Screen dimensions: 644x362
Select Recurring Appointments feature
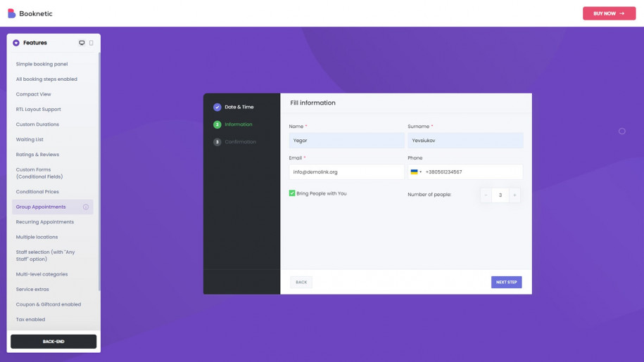pos(45,222)
